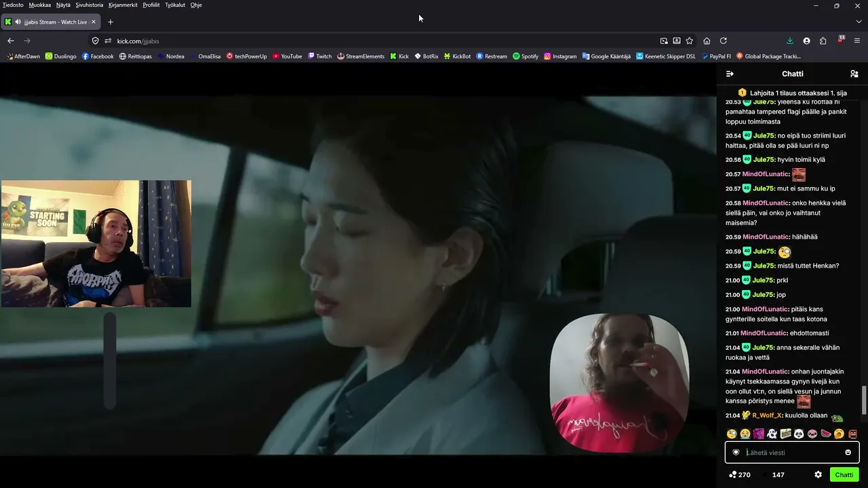This screenshot has width=868, height=488.
Task: Close the jjjabis Stream tab
Action: (x=94, y=22)
